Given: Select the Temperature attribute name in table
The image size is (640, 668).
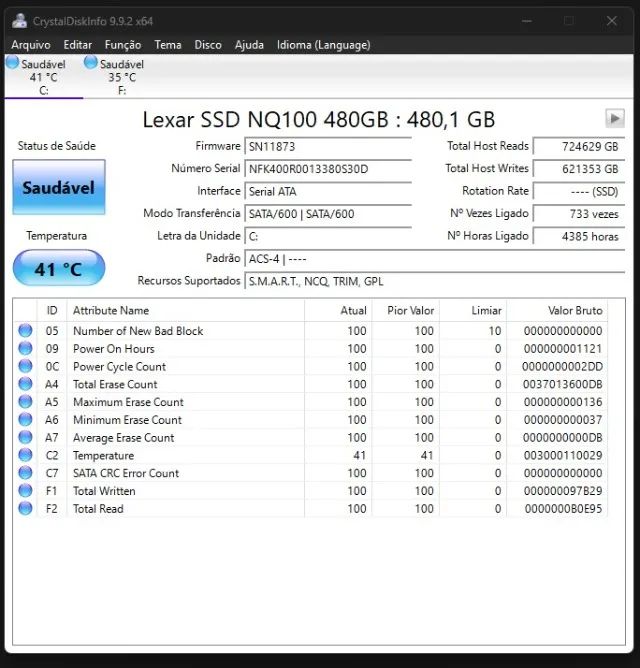Looking at the screenshot, I should [x=104, y=455].
